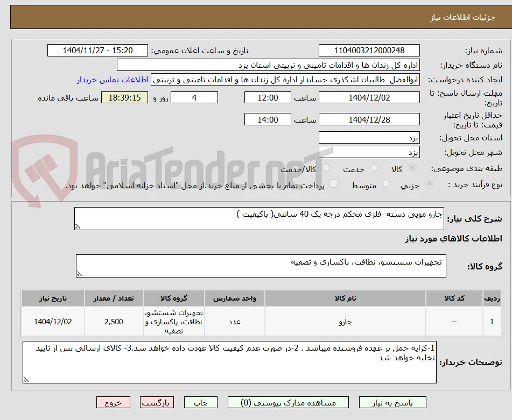The height and width of the screenshot is (420, 512).
Task: Click the resize handle of goods group textarea
Action: click(x=79, y=274)
